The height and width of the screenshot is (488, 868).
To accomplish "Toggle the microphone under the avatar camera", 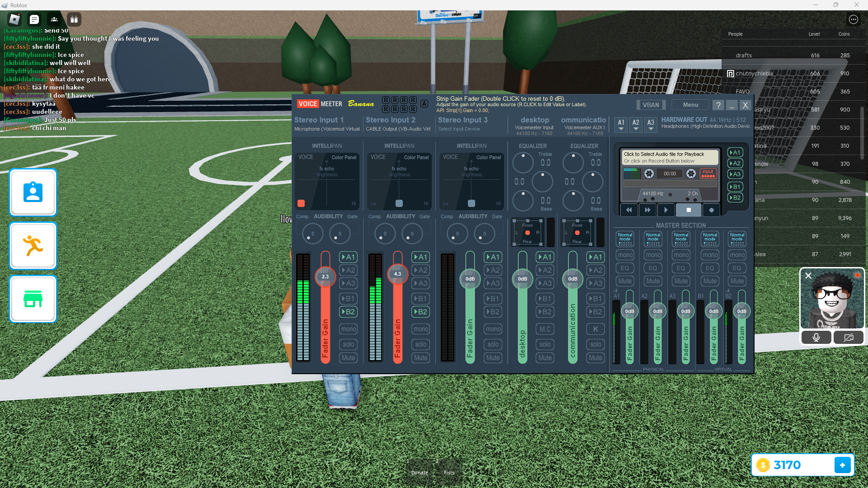I will [816, 338].
